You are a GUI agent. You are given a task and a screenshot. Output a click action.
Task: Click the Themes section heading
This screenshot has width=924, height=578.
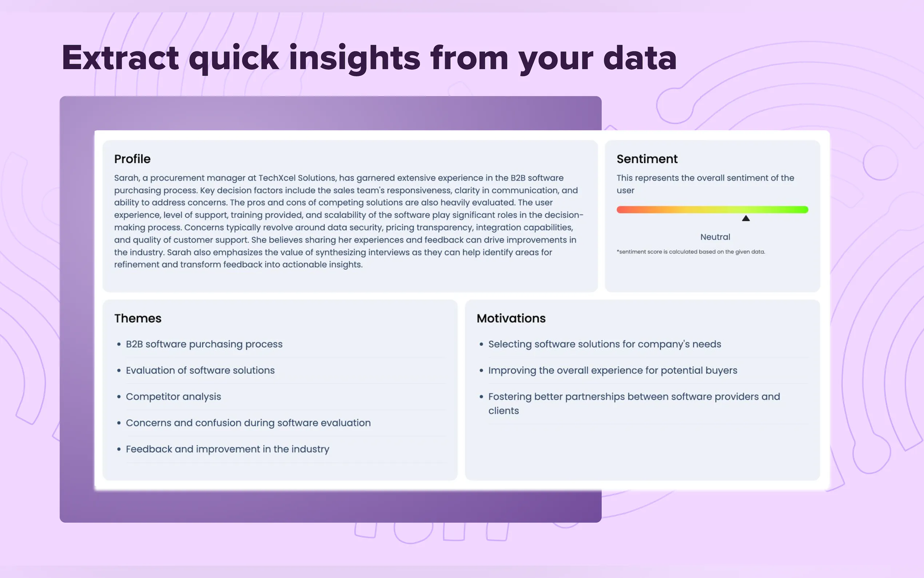coord(138,318)
